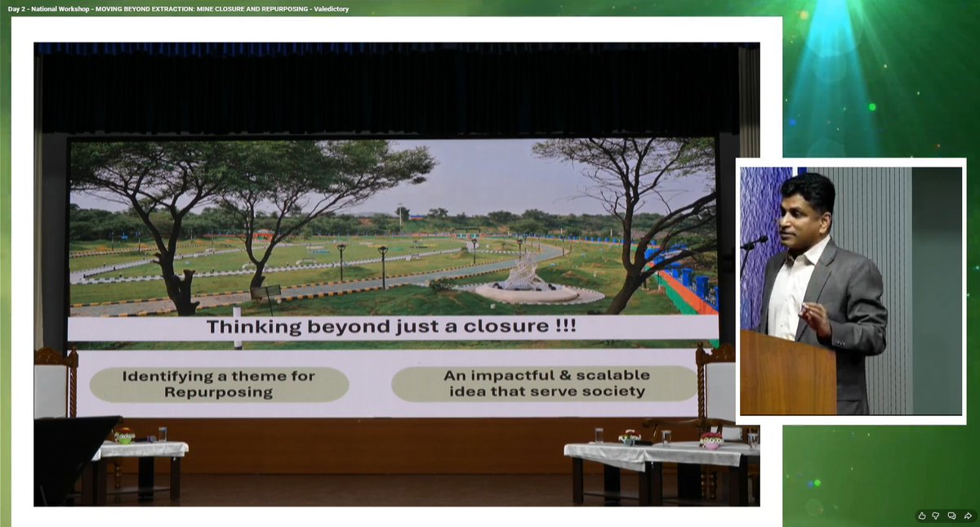Click the speaker camera inset thumbnail
The image size is (980, 527).
851,291
